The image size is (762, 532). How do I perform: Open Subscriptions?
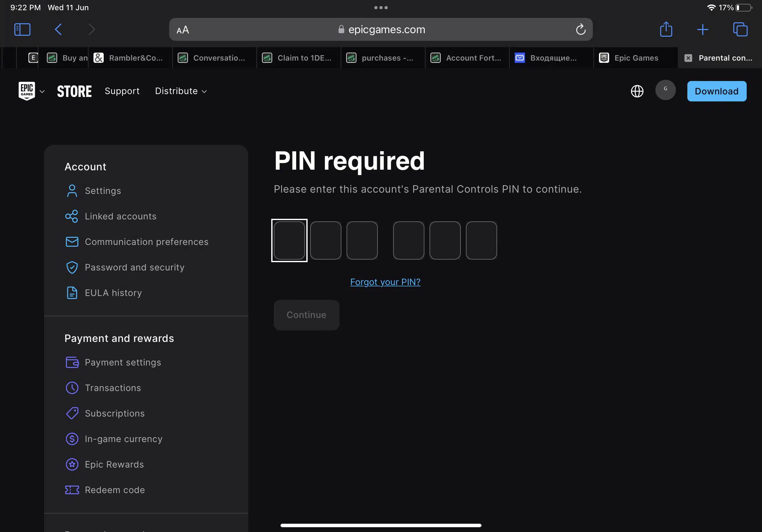click(115, 413)
